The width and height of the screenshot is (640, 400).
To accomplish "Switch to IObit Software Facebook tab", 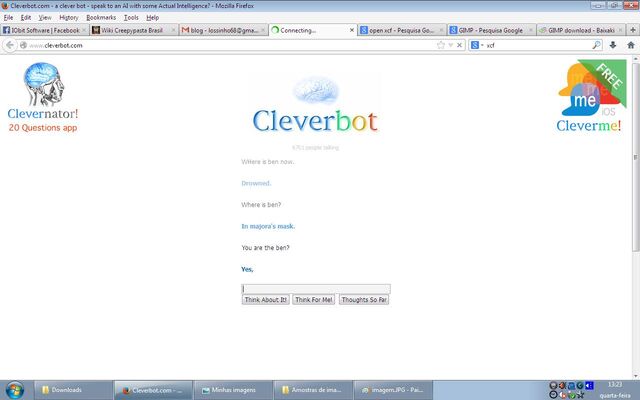I will click(44, 30).
